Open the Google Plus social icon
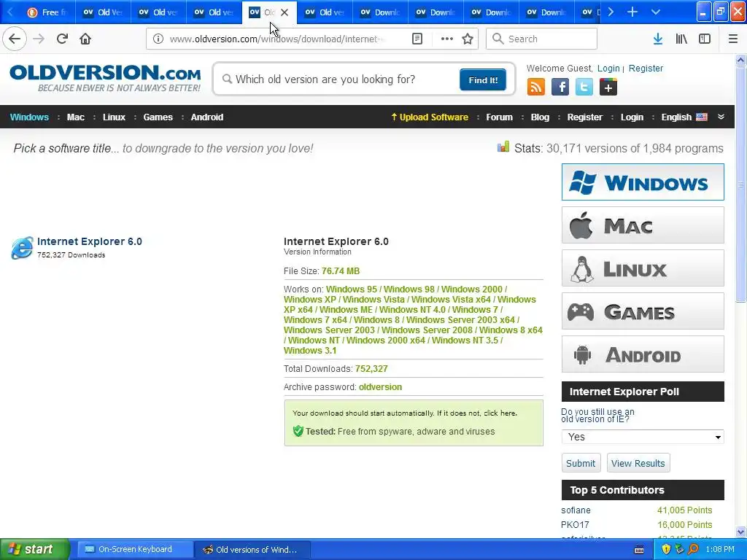Viewport: 747px width, 560px height. (608, 87)
